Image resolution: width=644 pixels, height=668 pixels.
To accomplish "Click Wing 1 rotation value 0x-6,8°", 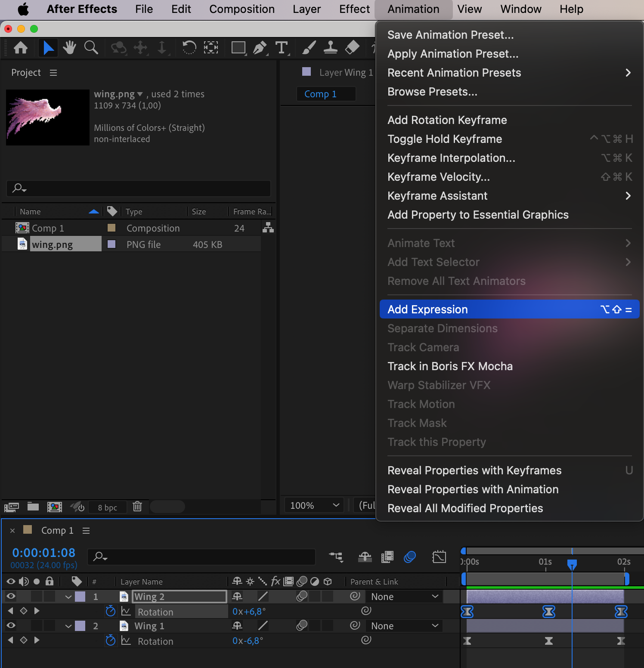I will point(248,640).
